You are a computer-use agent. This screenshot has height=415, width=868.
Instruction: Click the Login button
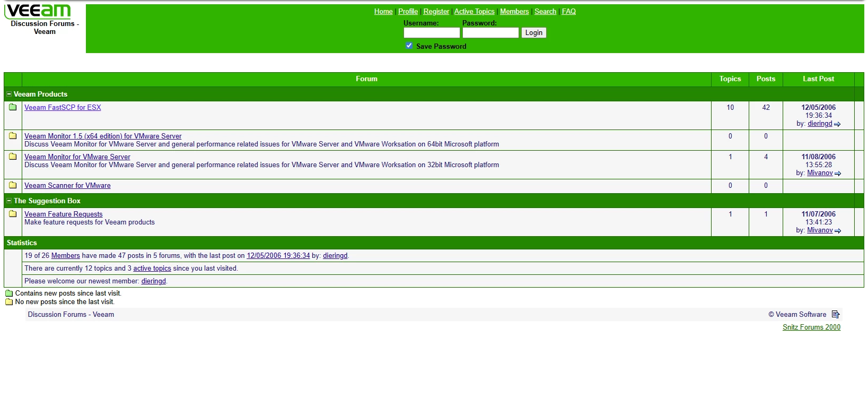click(533, 32)
